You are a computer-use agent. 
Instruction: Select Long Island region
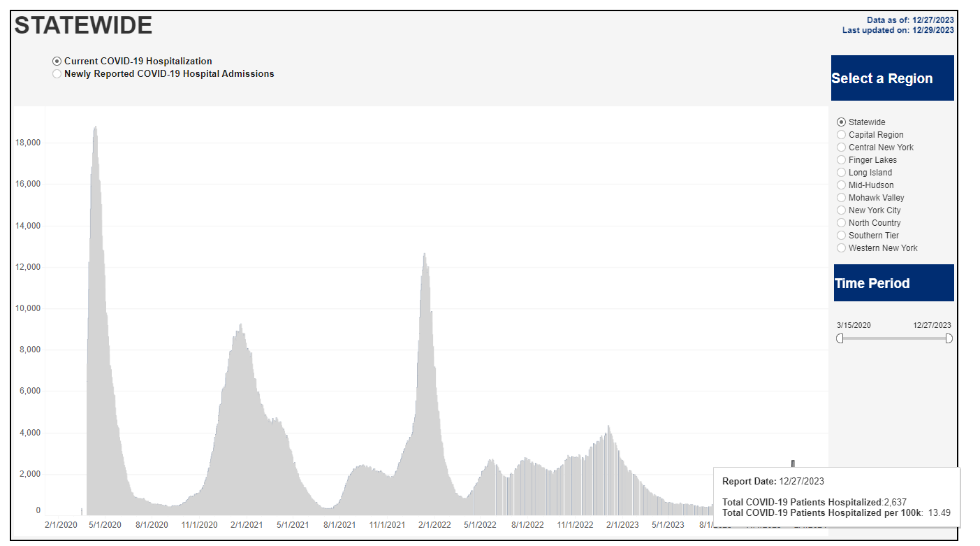coord(841,173)
